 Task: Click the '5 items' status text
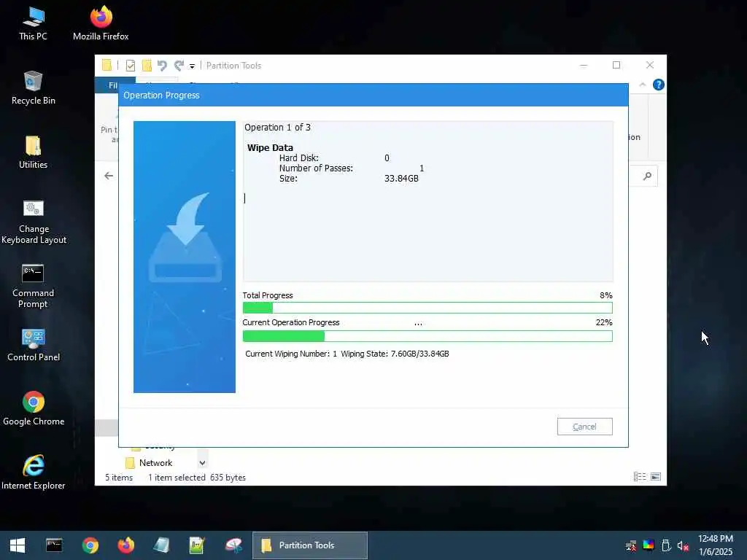(119, 478)
